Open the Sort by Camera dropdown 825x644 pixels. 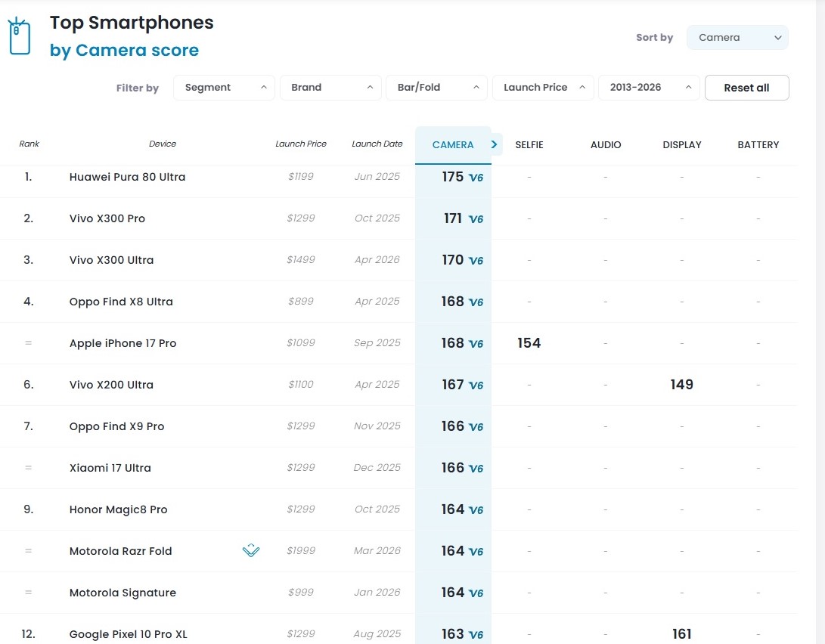737,37
